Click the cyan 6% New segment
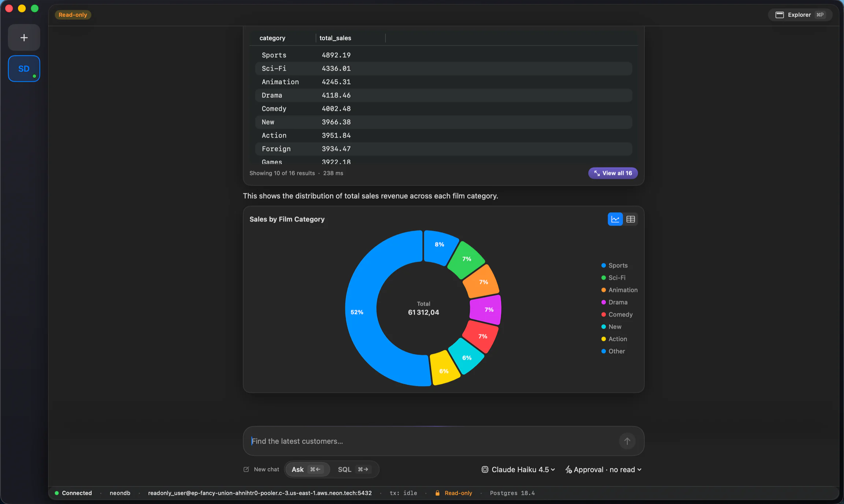The width and height of the screenshot is (844, 504). pyautogui.click(x=466, y=356)
